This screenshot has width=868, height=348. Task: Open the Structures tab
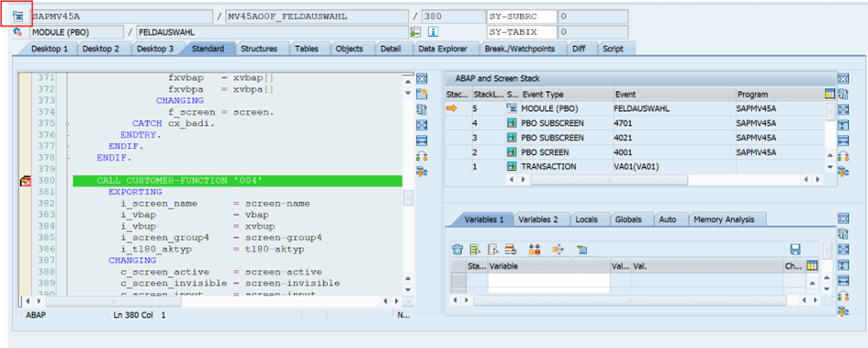[x=259, y=49]
